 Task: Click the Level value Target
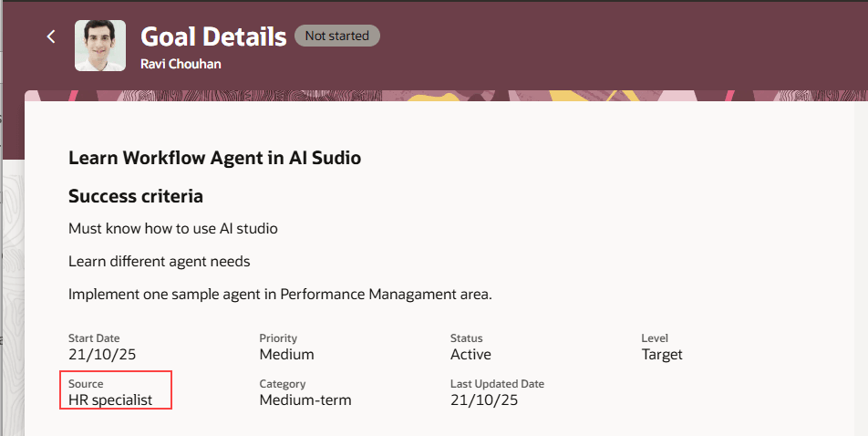662,354
